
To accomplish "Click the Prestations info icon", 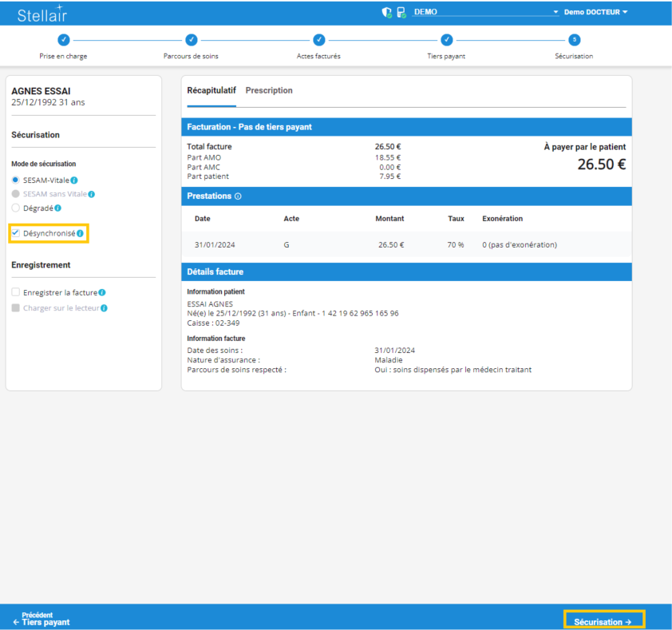I will pos(238,196).
